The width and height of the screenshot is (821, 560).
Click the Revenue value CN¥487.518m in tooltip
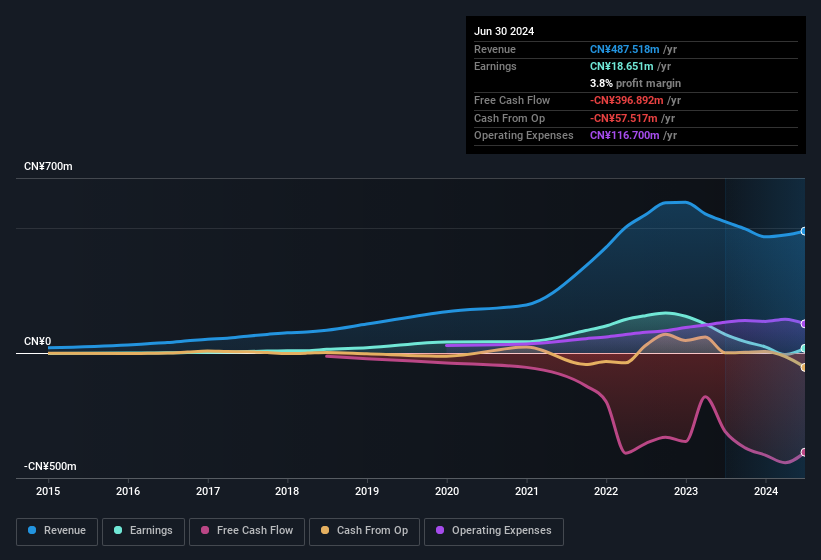click(x=625, y=49)
